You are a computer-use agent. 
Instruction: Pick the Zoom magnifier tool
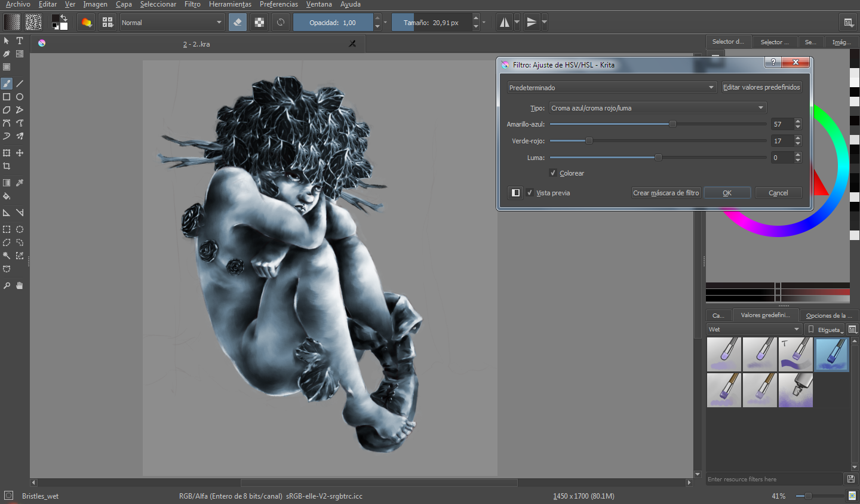(x=7, y=285)
